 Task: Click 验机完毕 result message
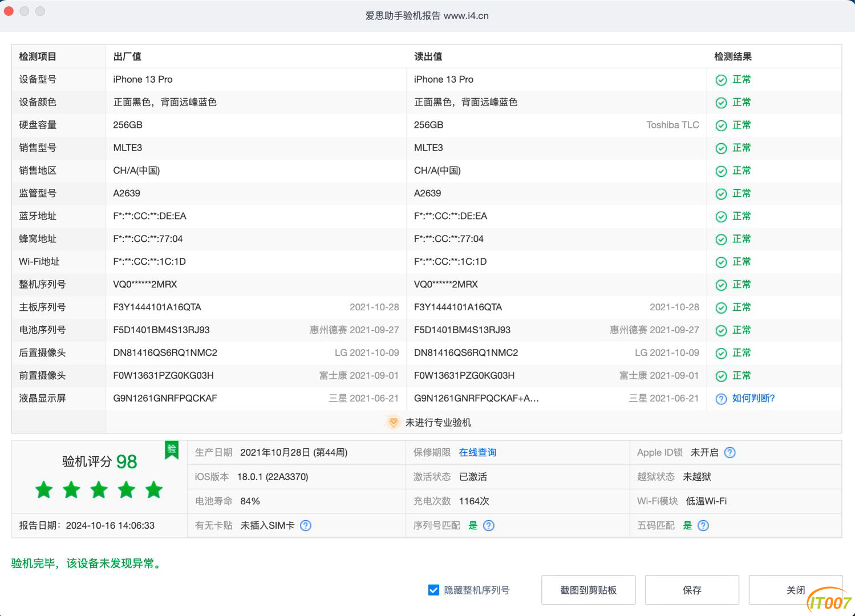88,564
